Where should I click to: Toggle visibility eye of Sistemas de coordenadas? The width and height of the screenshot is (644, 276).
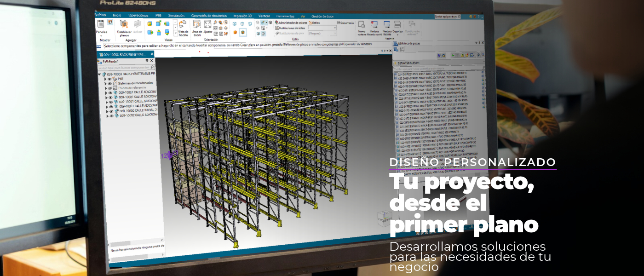point(110,83)
